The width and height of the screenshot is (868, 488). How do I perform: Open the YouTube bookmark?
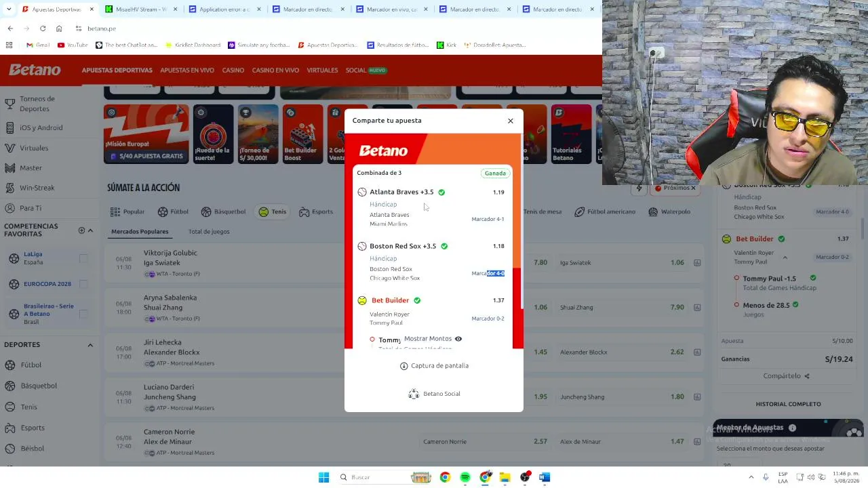(73, 45)
